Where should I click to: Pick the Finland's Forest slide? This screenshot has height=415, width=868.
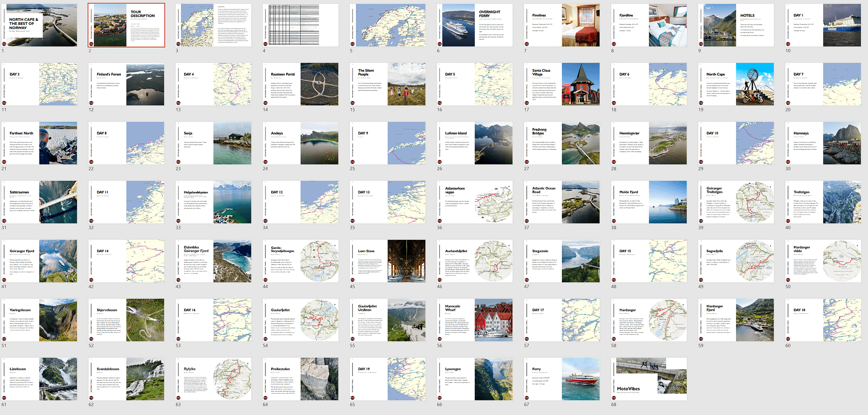pos(126,84)
